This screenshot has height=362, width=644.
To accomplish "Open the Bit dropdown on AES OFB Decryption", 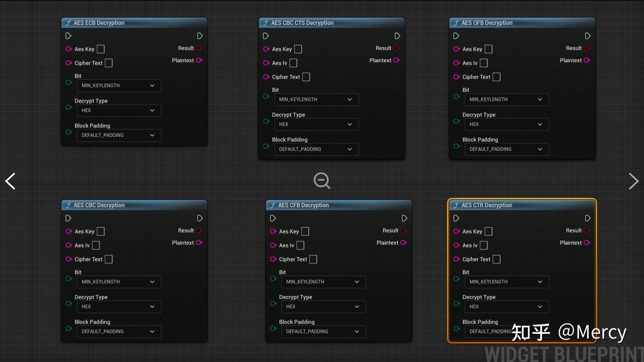I will (x=507, y=99).
